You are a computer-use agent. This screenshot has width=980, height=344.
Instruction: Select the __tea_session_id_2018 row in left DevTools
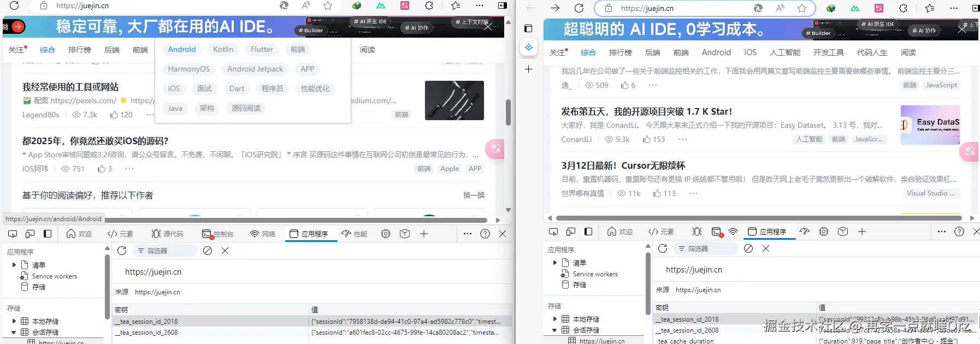click(312, 321)
